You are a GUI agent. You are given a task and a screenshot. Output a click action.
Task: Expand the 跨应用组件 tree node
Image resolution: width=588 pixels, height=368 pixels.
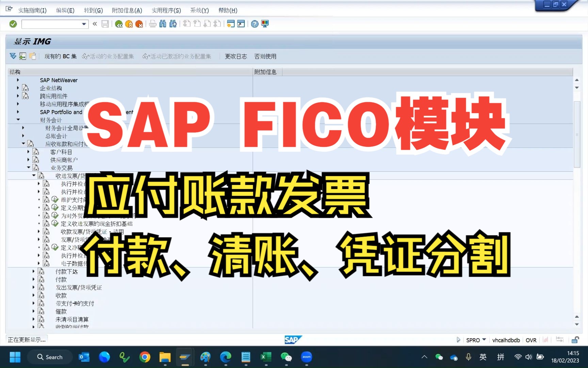tap(18, 96)
